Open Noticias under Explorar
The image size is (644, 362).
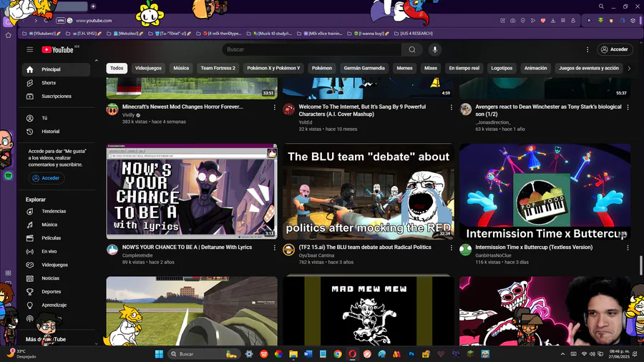[56, 278]
